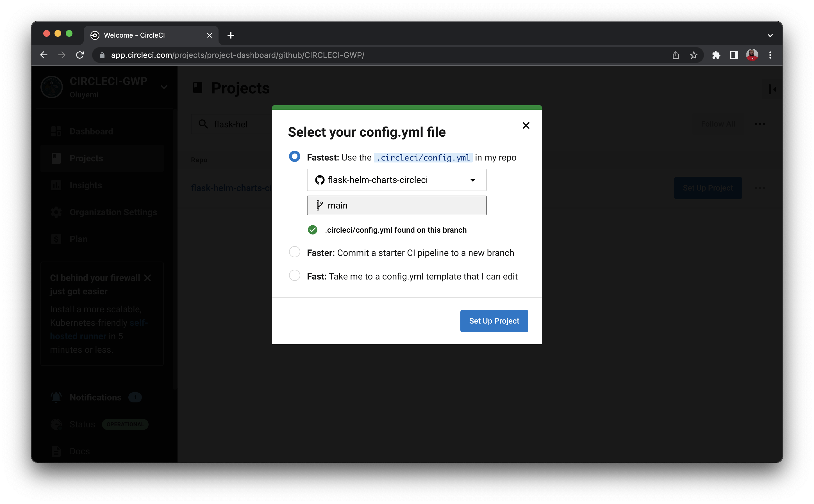The image size is (814, 504).
Task: Open the Dashboard from the sidebar
Action: pos(91,131)
